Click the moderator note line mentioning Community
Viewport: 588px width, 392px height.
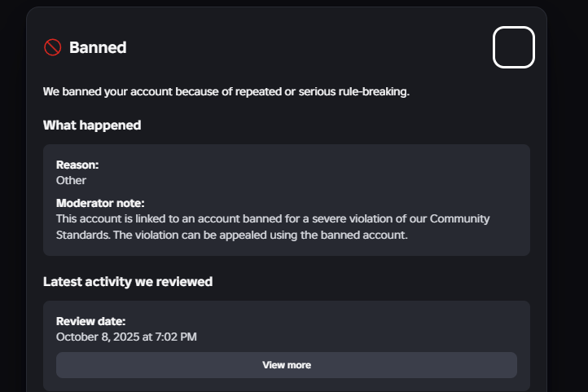[273, 218]
